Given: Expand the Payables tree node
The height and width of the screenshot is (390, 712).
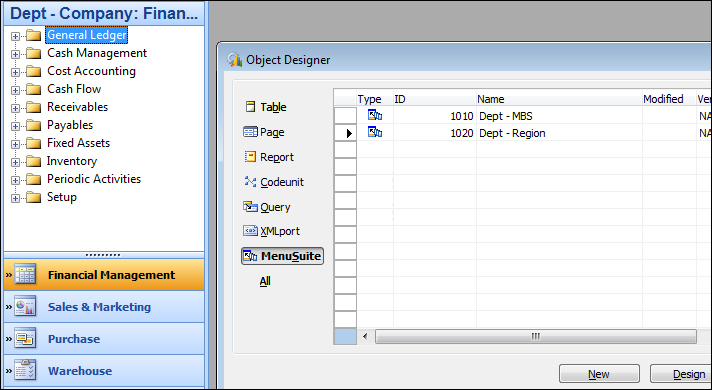Looking at the screenshot, I should pos(15,126).
